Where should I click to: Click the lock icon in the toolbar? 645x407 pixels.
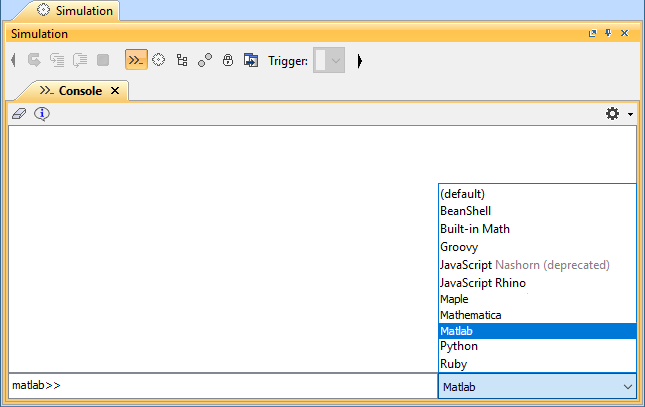(228, 60)
